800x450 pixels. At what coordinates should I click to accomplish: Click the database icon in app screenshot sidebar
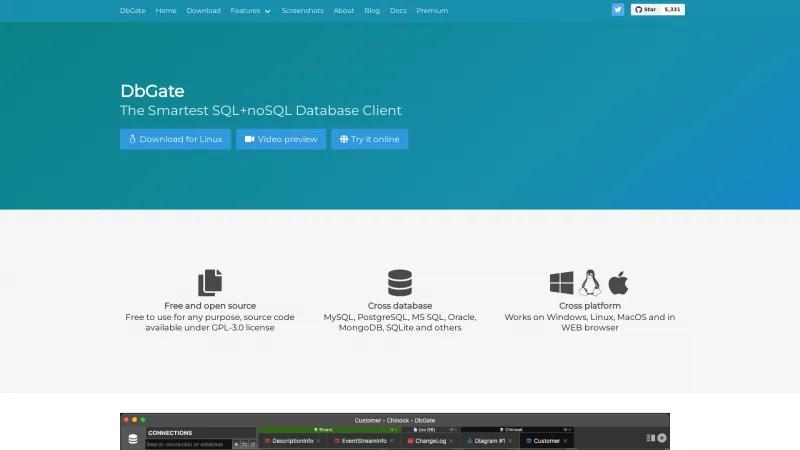click(133, 439)
